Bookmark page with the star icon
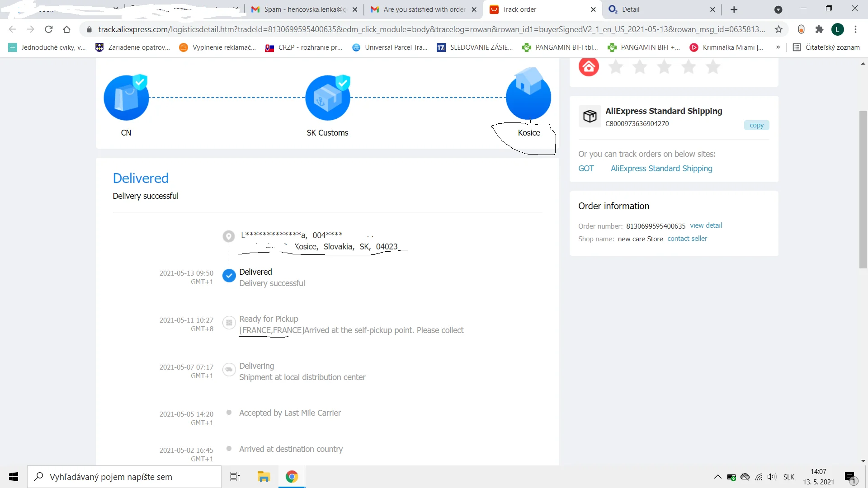Screen dimensions: 868x488 [778, 29]
